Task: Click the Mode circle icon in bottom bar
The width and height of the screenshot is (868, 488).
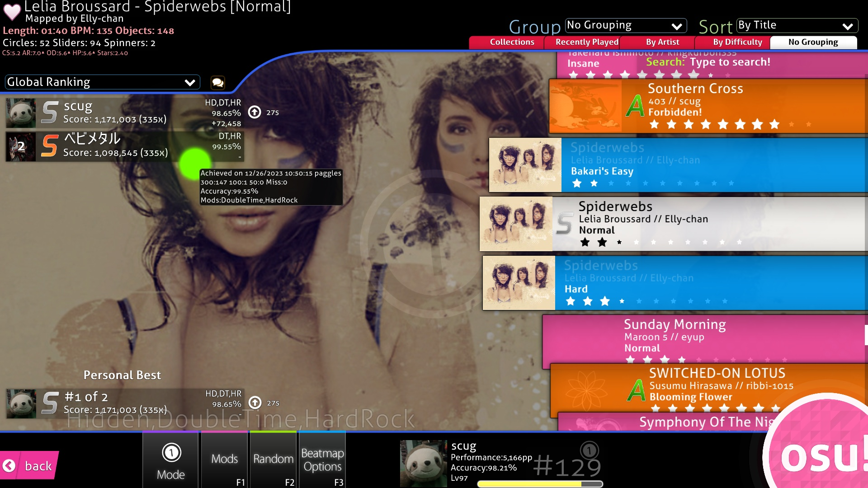Action: (171, 452)
